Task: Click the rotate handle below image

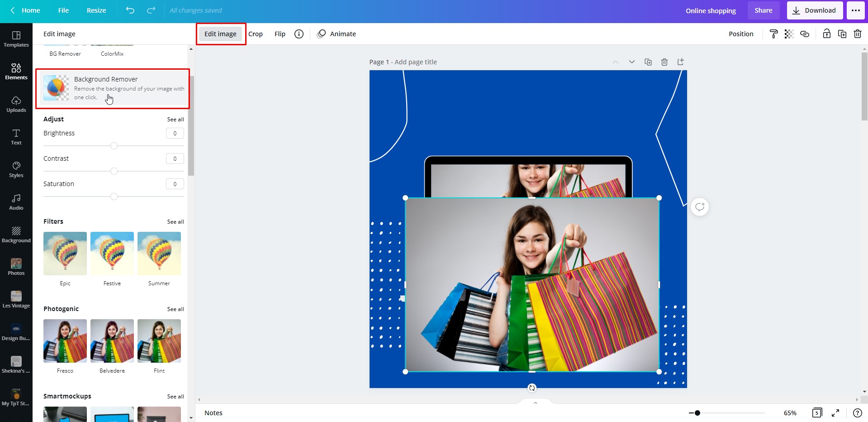Action: pyautogui.click(x=532, y=388)
